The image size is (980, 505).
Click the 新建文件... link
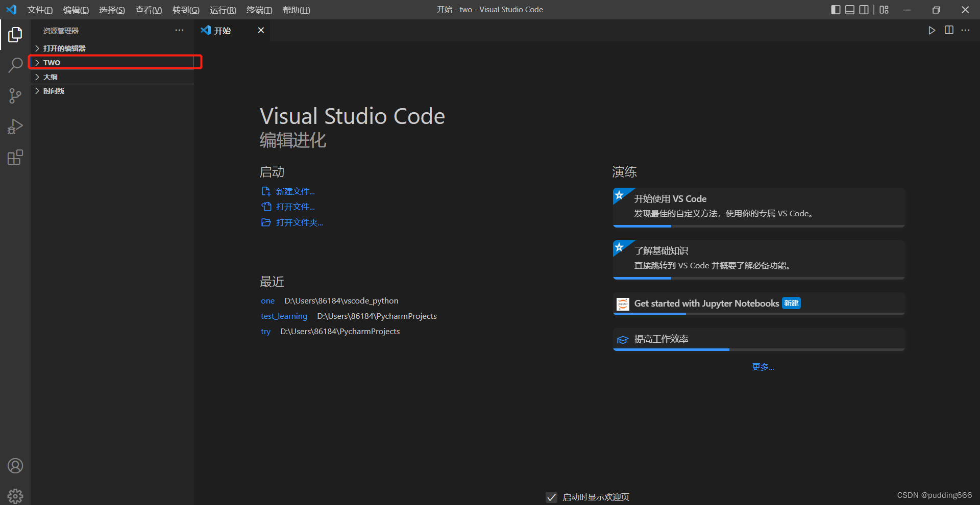click(x=296, y=191)
